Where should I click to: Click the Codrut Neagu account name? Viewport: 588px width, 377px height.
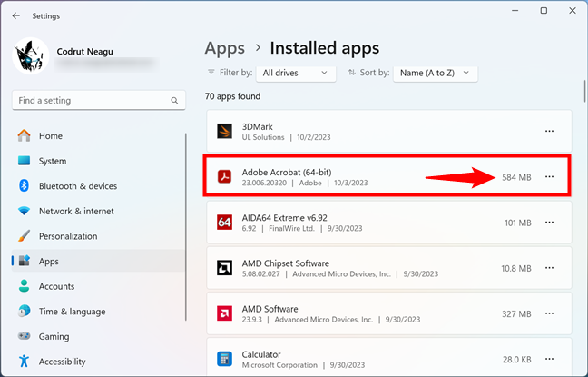coord(84,52)
